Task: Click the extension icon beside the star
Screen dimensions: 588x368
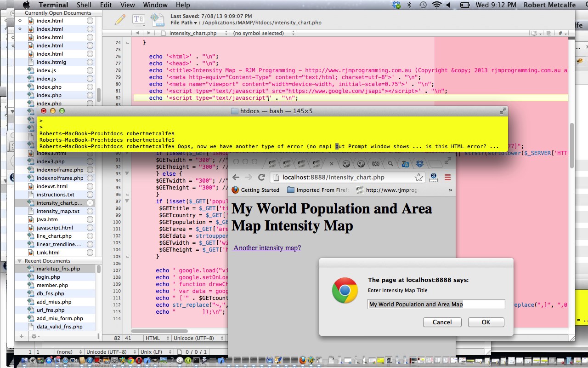Action: [x=433, y=177]
